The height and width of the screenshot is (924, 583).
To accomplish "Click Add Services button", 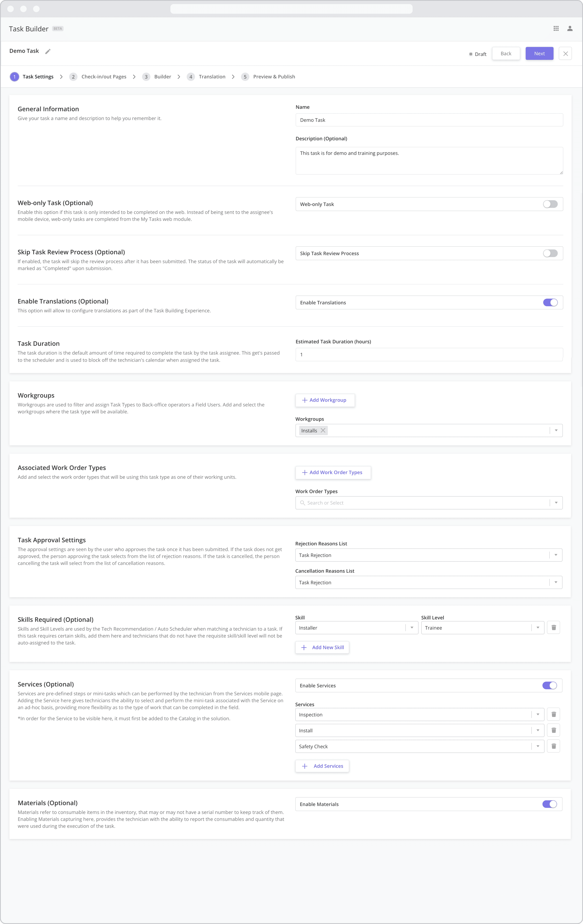I will [x=322, y=766].
